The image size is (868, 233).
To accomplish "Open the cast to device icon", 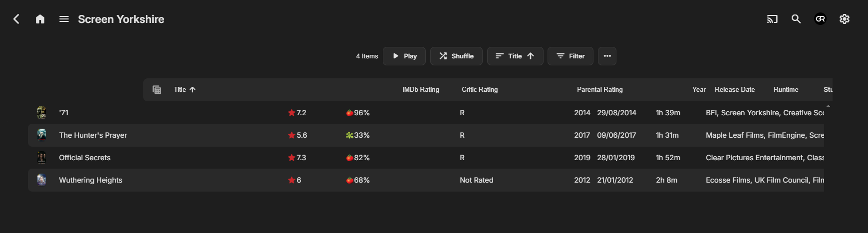I will pos(772,19).
